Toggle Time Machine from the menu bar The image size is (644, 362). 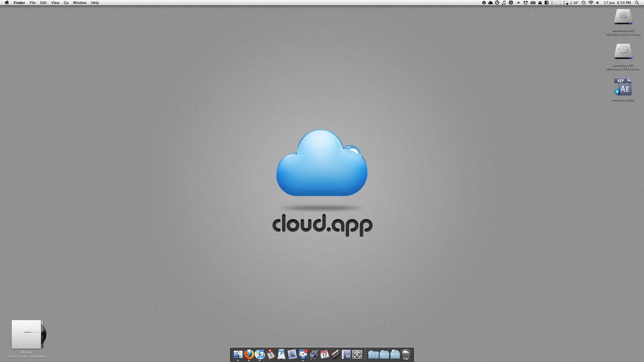[x=583, y=3]
